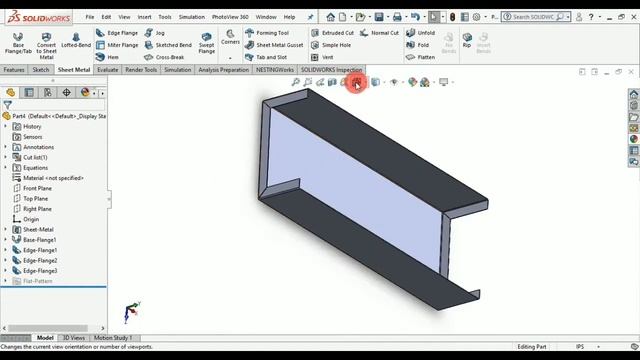Viewport: 640px width, 360px height.
Task: Click Convert to Sheet Metal tool
Action: point(46,46)
